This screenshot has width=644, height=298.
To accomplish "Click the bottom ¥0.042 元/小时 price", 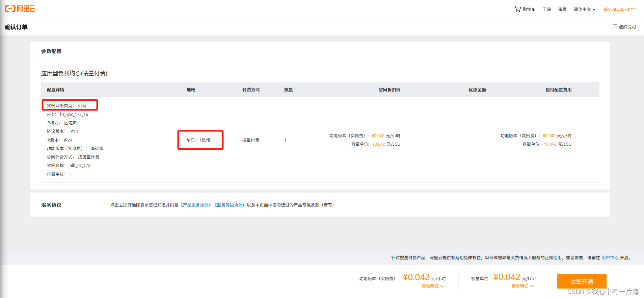I will (424, 277).
